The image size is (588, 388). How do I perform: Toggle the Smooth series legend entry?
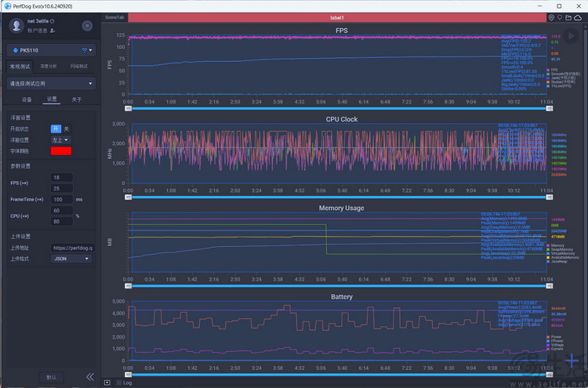[561, 74]
